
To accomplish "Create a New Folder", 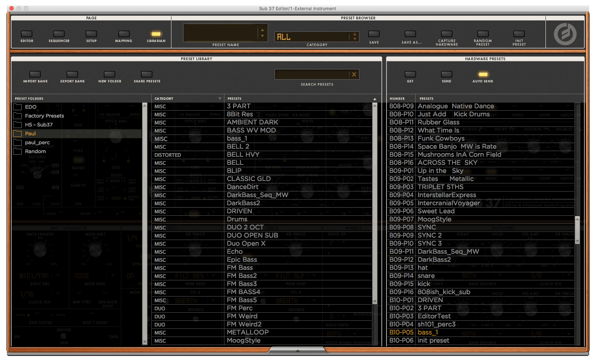I will click(110, 74).
